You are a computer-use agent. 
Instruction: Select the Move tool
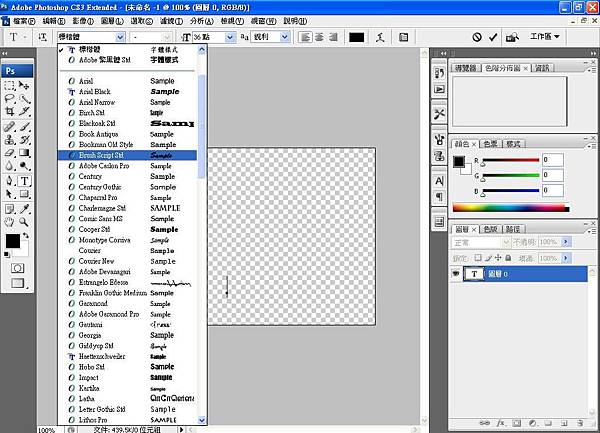pyautogui.click(x=24, y=85)
